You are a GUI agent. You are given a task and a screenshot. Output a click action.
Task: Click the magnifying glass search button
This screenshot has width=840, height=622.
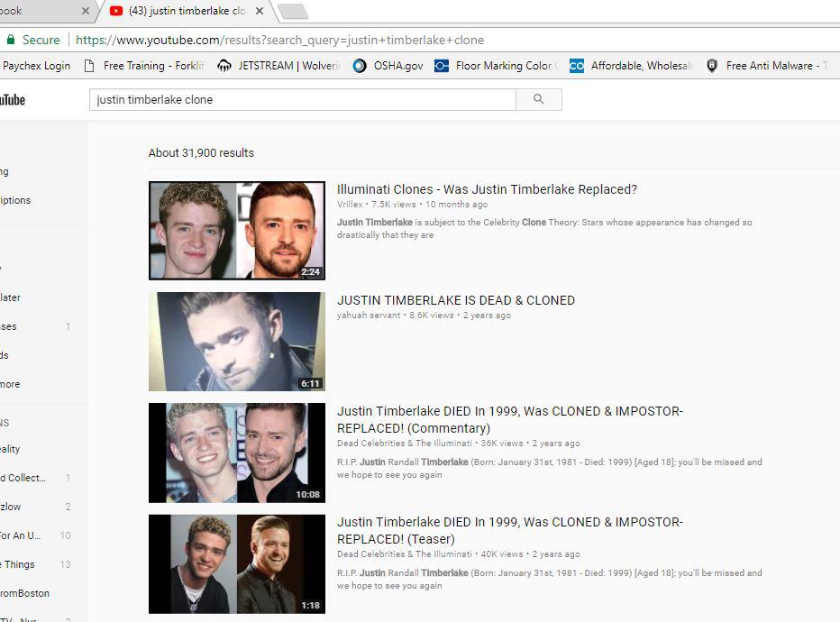tap(538, 100)
